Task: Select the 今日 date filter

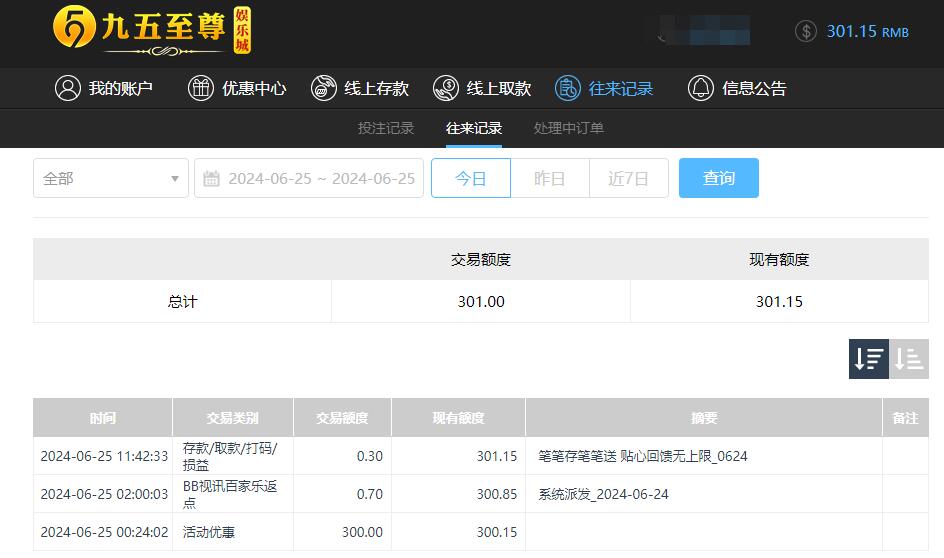Action: (x=471, y=178)
